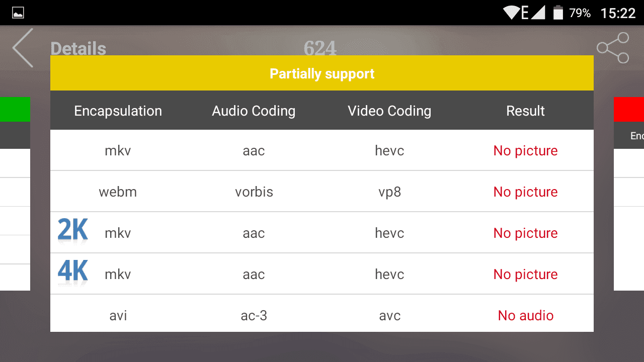Click the No audio result text
Image resolution: width=644 pixels, height=362 pixels.
pyautogui.click(x=526, y=315)
